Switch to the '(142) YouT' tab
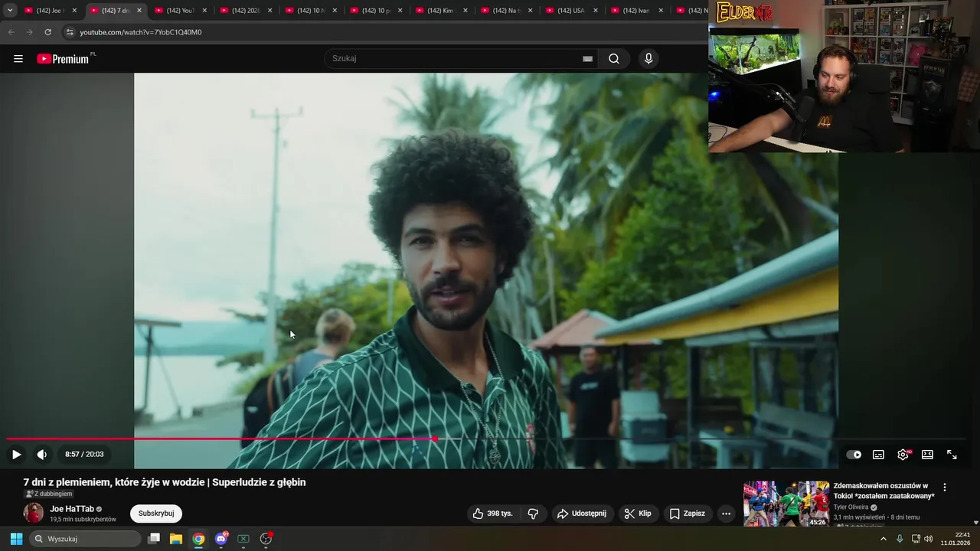Screen dimensions: 980x551 181,11
